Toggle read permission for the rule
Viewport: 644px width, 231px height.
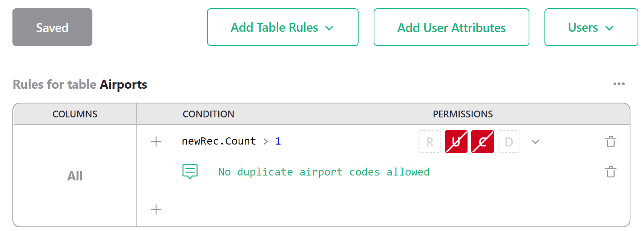[x=429, y=142]
